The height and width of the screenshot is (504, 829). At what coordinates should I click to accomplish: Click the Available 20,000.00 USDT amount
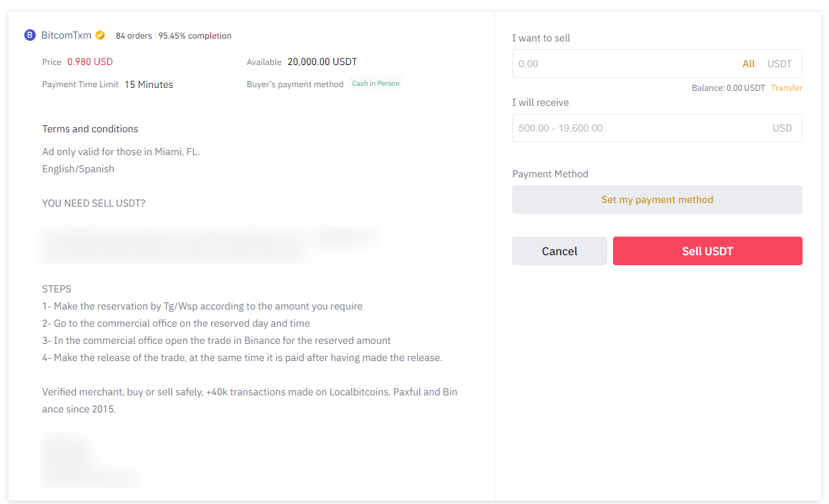pyautogui.click(x=321, y=61)
